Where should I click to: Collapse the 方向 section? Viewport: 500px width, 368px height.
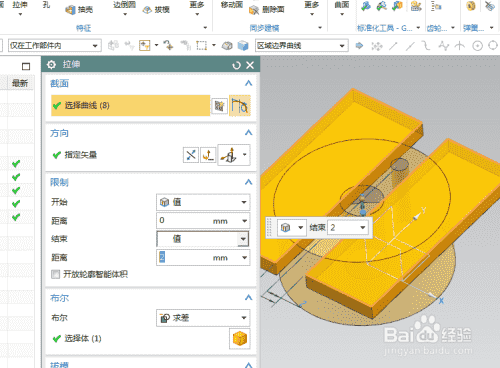[248, 133]
